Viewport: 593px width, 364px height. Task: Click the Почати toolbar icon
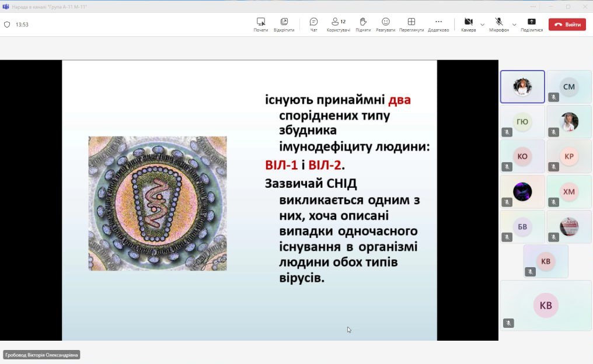click(260, 24)
